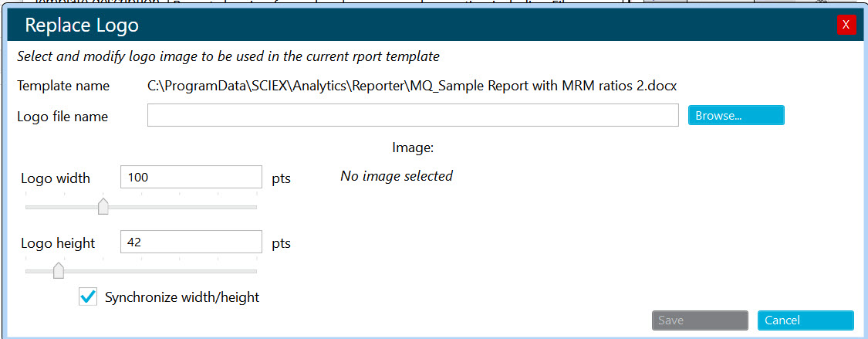868x339 pixels.
Task: Open the Browse file picker
Action: (736, 115)
